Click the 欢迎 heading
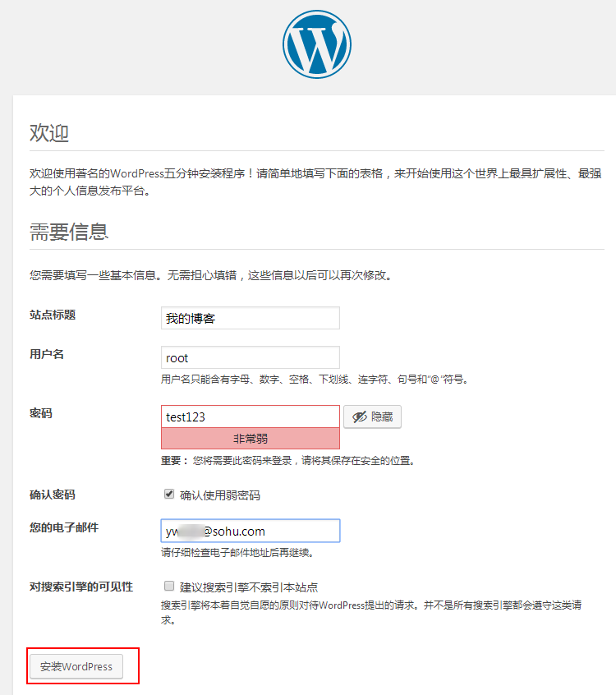616x695 pixels. 49,132
